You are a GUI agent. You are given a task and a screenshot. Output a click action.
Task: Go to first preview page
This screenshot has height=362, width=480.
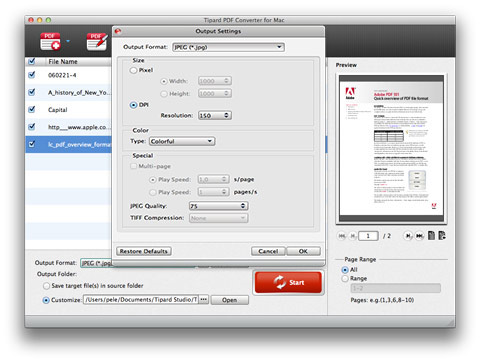pyautogui.click(x=342, y=236)
